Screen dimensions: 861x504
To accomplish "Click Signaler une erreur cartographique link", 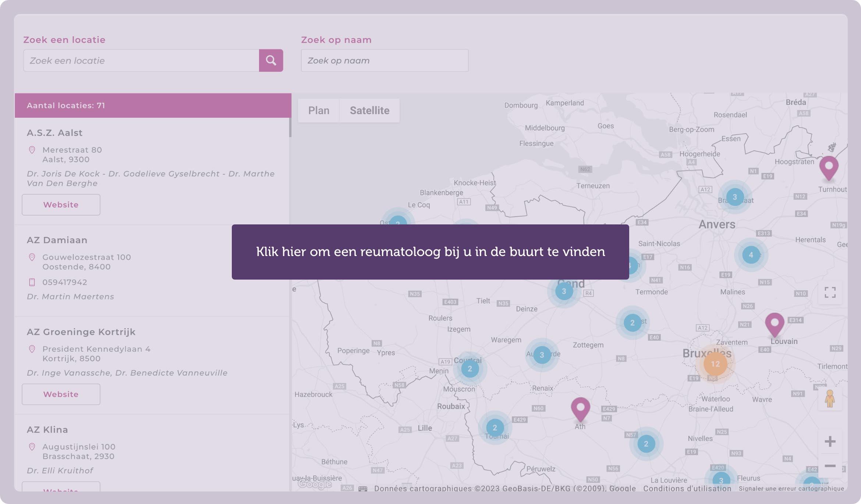I will (x=791, y=489).
